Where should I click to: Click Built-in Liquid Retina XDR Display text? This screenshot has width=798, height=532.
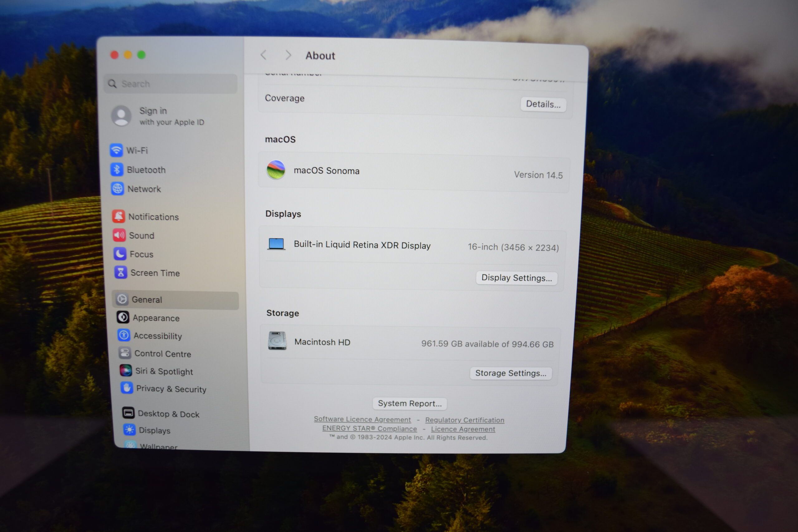point(362,245)
